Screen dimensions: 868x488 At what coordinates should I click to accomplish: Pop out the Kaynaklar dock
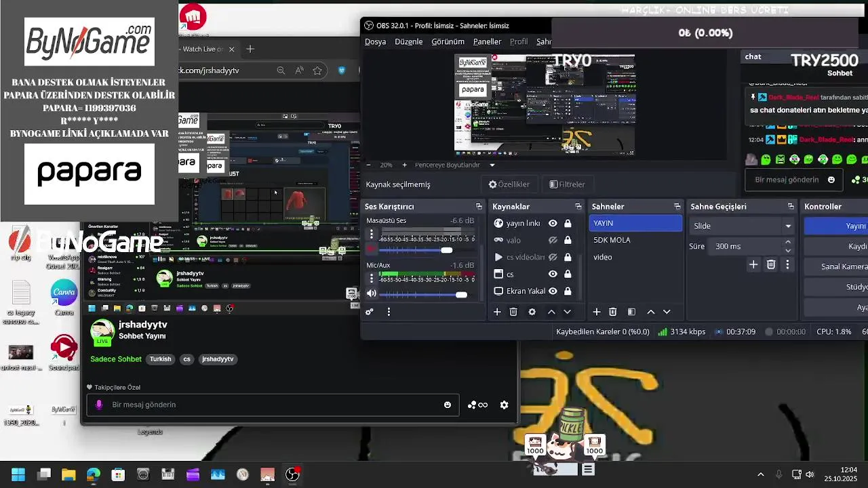(x=578, y=207)
